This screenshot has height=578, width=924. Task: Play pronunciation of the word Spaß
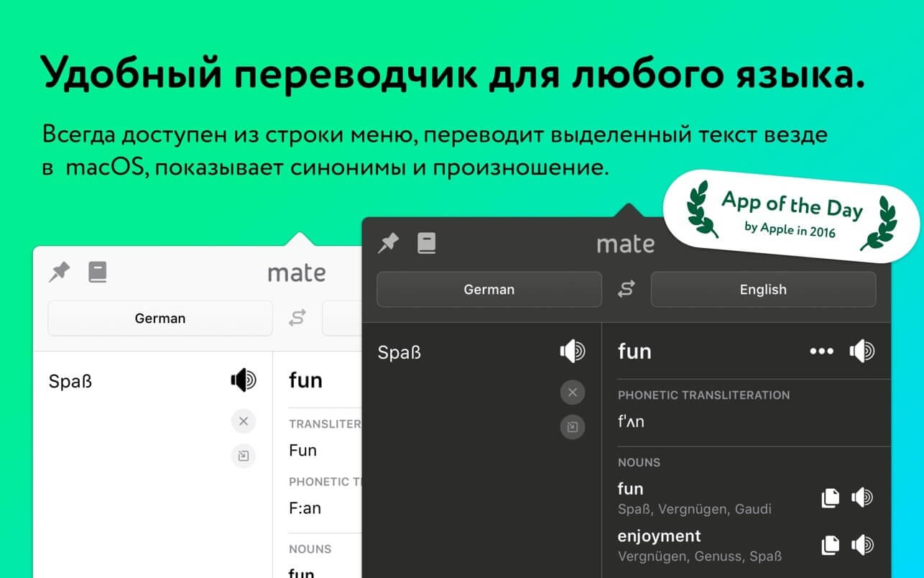[572, 352]
